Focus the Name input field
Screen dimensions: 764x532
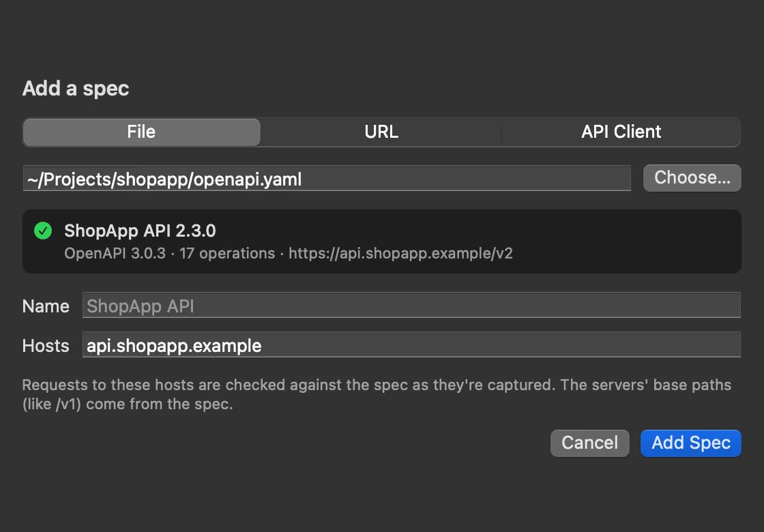click(411, 305)
